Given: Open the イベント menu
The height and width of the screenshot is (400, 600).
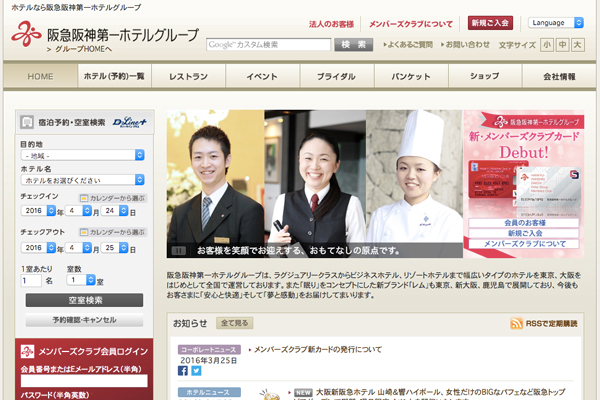Looking at the screenshot, I should click(x=262, y=76).
